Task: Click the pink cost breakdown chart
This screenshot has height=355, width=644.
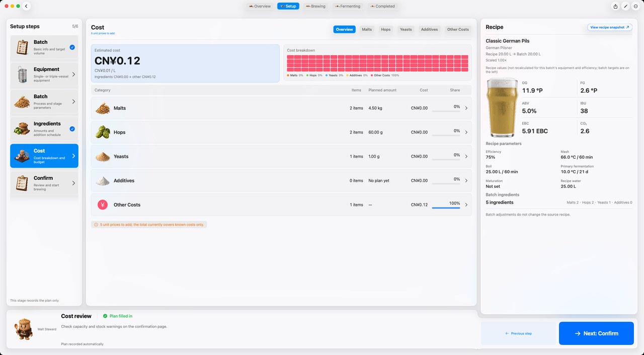Action: pos(378,63)
